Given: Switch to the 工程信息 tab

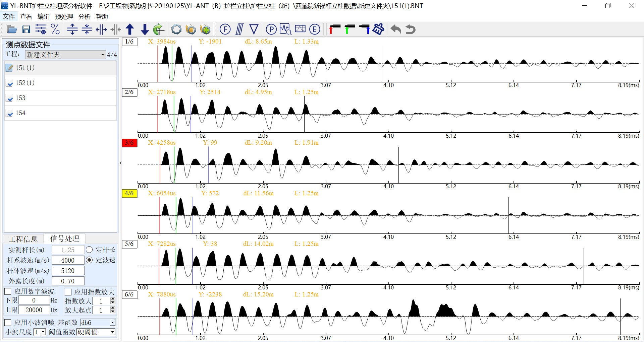Looking at the screenshot, I should [23, 239].
